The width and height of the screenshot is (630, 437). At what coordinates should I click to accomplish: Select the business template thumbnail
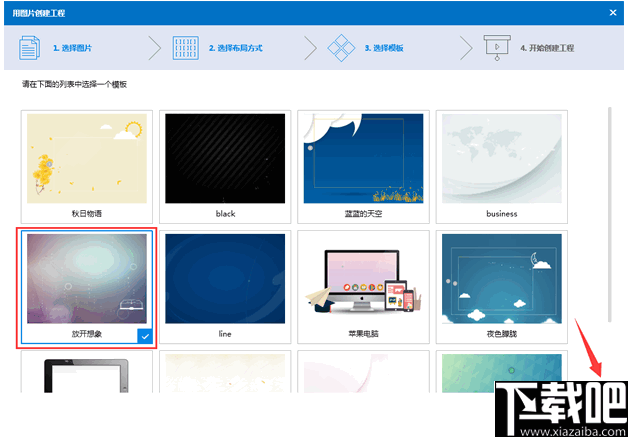point(501,159)
